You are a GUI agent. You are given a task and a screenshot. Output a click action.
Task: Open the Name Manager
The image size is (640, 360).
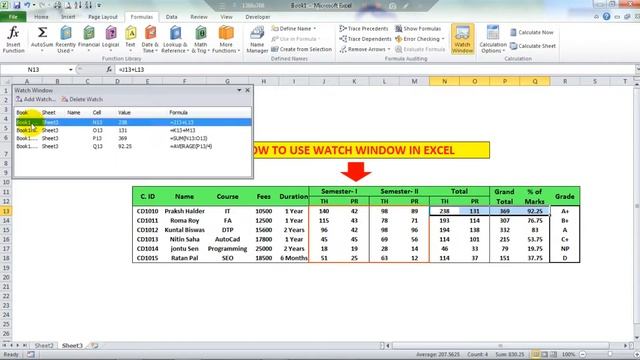(257, 39)
